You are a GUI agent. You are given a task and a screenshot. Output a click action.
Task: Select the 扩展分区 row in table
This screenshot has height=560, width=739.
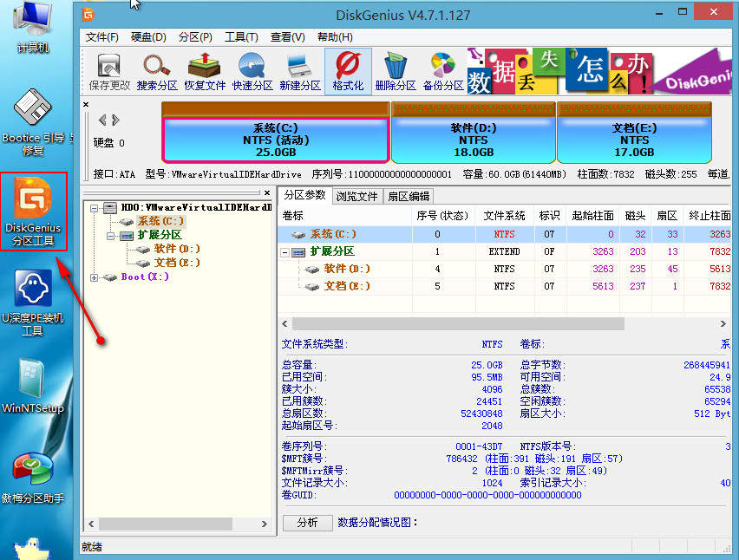coord(504,251)
